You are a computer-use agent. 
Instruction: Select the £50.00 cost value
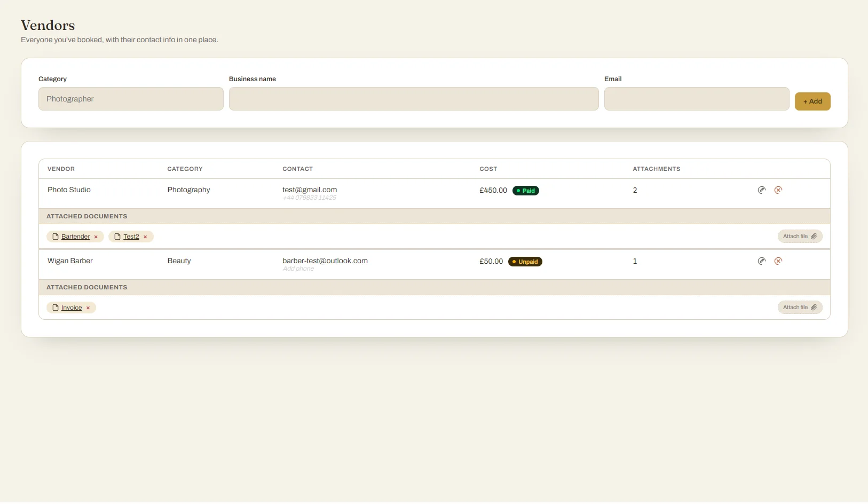coord(491,261)
